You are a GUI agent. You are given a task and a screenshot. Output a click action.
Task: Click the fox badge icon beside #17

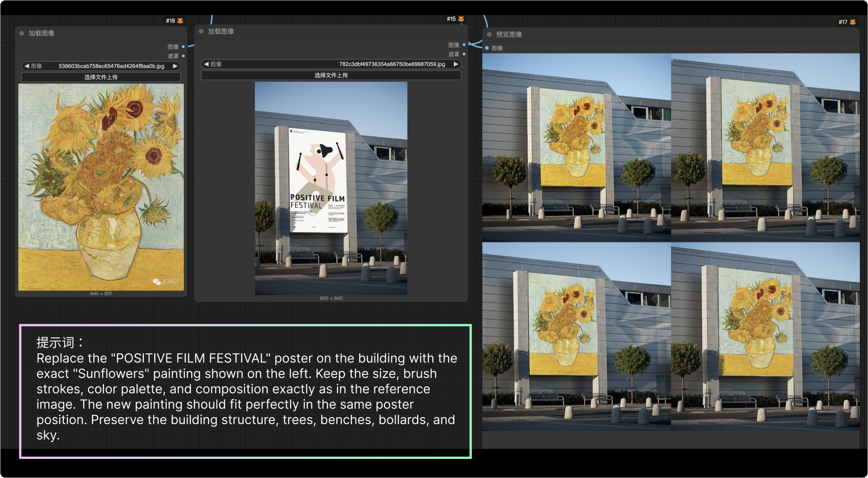pos(853,22)
